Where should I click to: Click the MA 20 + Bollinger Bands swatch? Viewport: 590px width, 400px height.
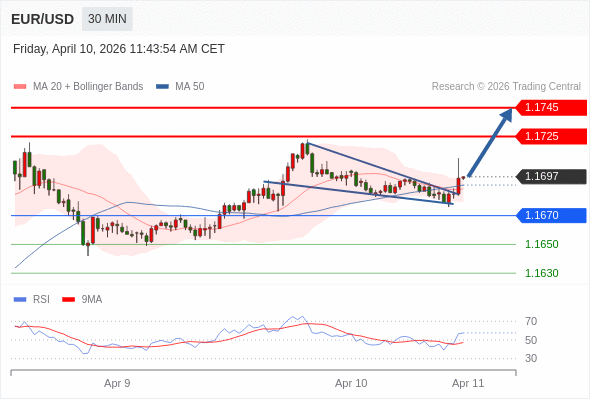pos(20,87)
